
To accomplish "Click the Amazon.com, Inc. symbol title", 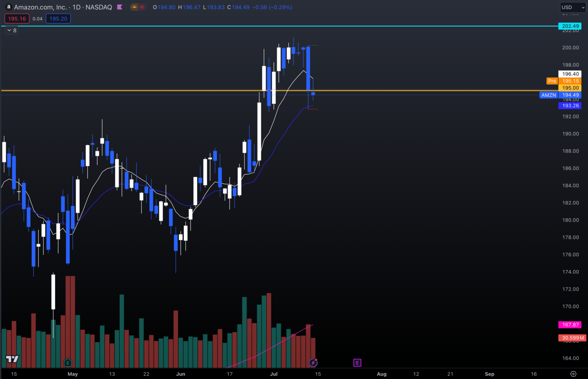I will pos(40,7).
